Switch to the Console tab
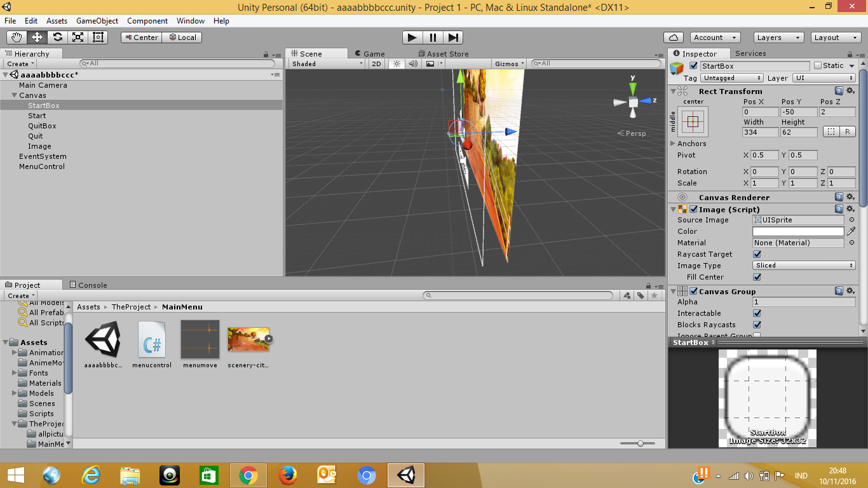This screenshot has width=868, height=488. pos(88,285)
